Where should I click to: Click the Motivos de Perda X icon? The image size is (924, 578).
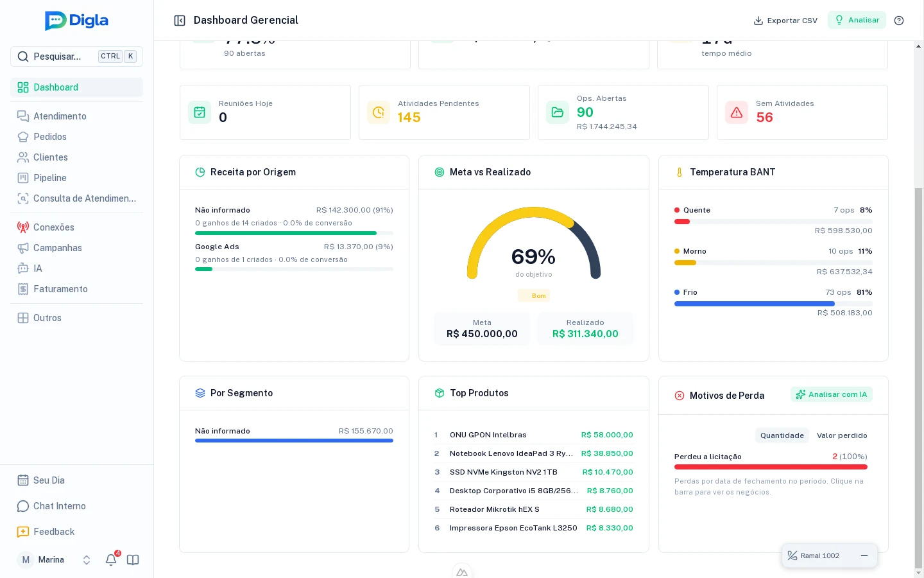click(680, 396)
